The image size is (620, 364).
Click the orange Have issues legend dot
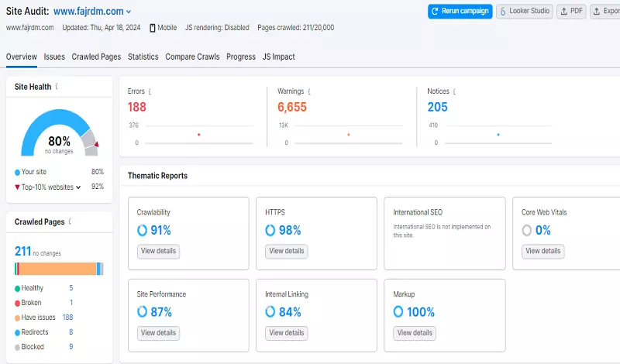point(17,318)
